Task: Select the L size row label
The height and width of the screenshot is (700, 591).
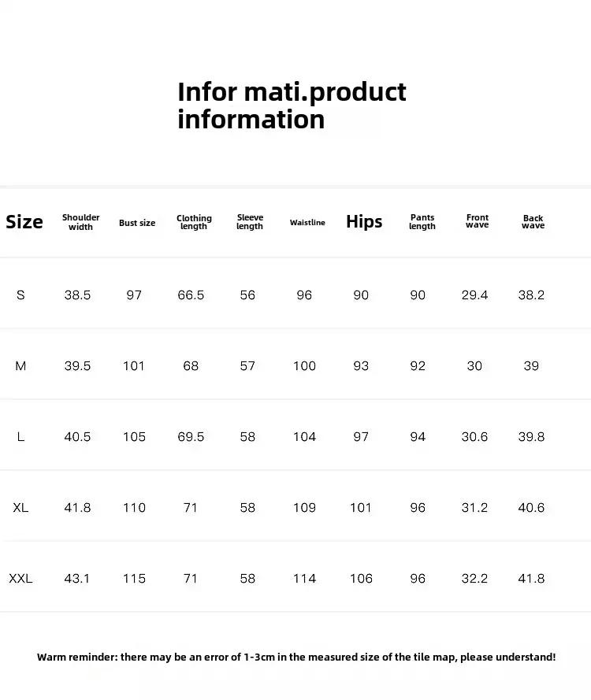Action: point(20,437)
